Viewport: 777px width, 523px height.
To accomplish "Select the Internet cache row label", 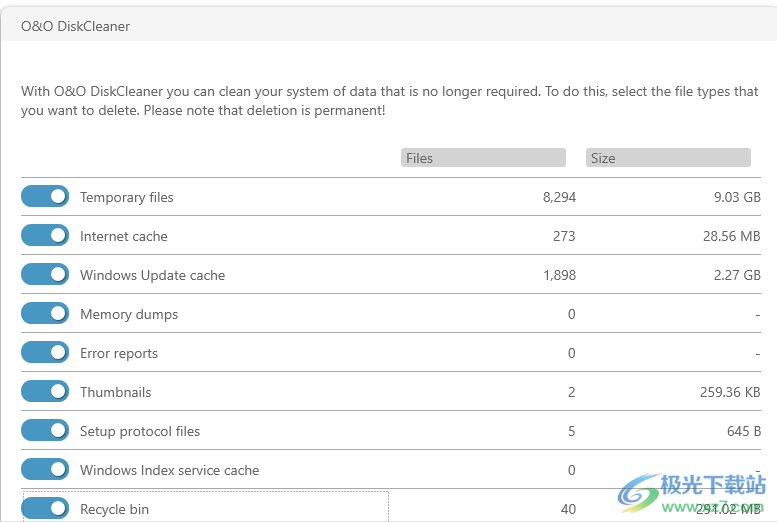I will [124, 236].
